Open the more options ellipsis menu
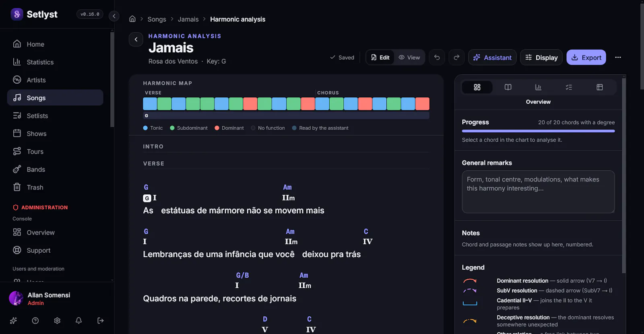 [618, 58]
